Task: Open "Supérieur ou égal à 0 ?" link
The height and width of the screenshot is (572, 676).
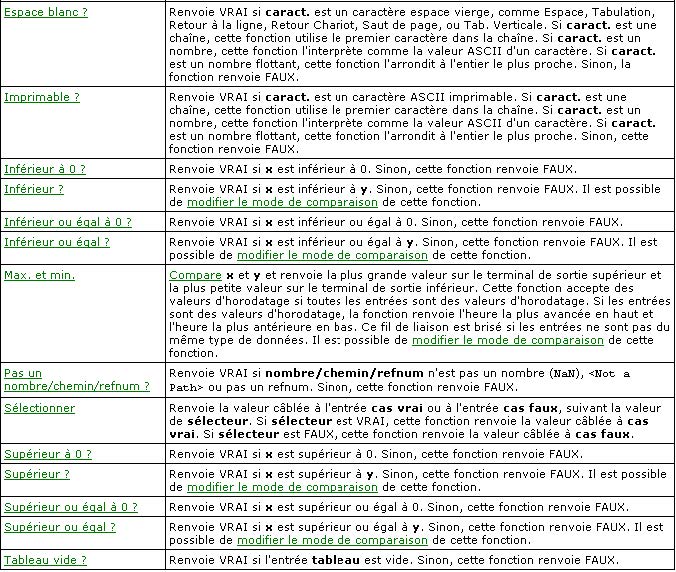Action: tap(71, 507)
